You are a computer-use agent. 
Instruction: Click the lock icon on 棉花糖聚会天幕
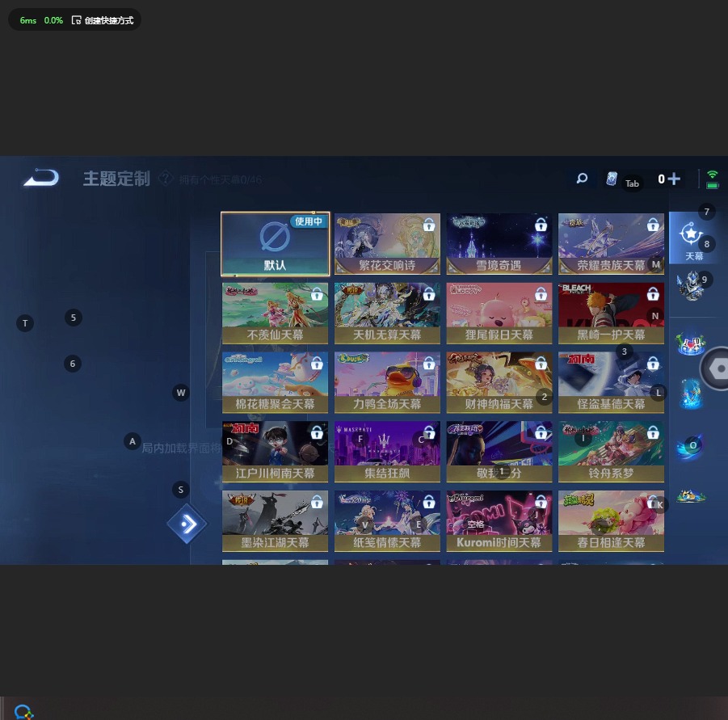point(317,364)
